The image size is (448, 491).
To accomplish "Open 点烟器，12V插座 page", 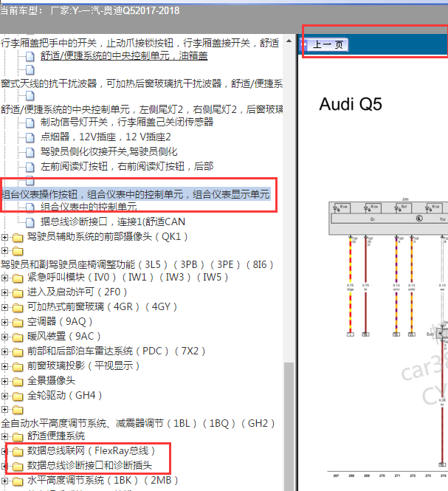I will 106,137.
